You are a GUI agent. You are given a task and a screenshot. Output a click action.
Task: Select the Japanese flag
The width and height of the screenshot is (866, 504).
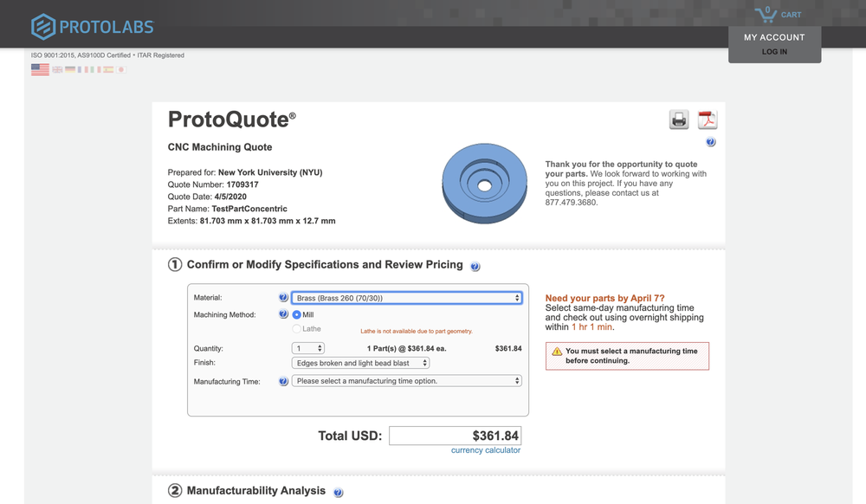(121, 69)
